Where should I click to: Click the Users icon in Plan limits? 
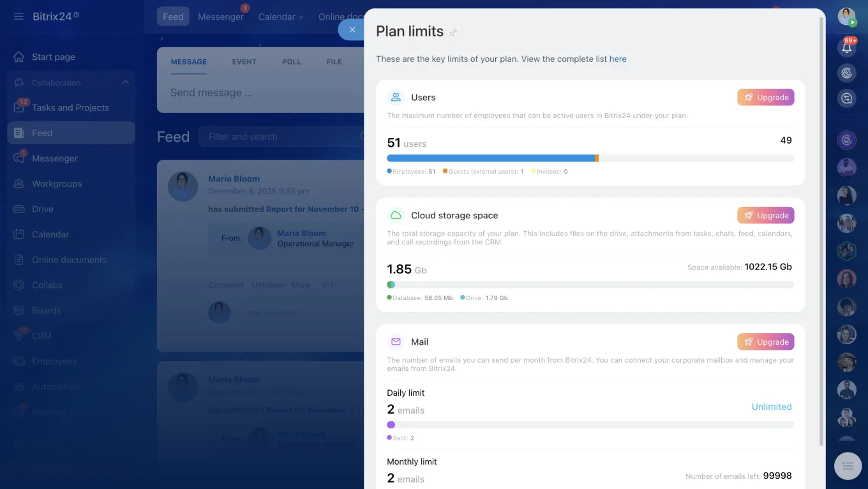[396, 97]
